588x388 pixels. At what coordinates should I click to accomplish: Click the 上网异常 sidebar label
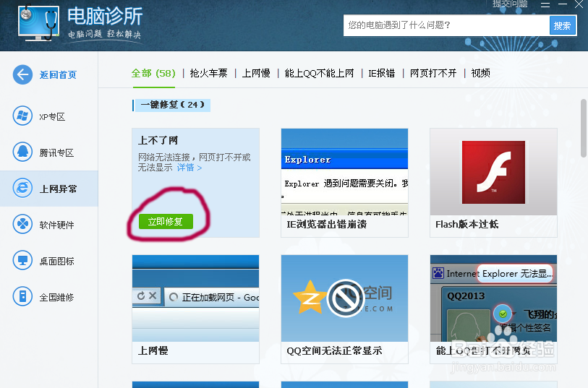pyautogui.click(x=58, y=189)
